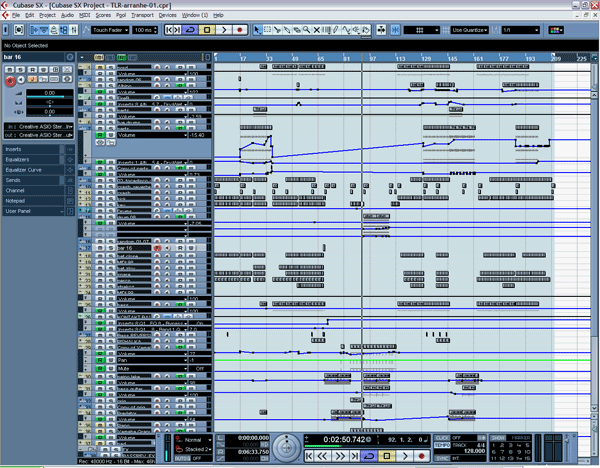Click bar 97 on the timeline ruler
Viewport: 600px width, 468px height.
click(x=372, y=59)
